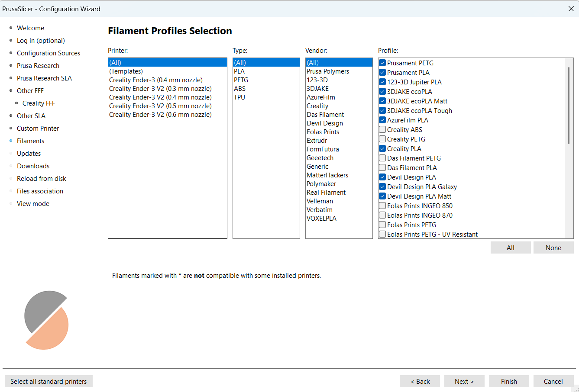
Task: Toggle the Devil Design PLA Galaxy checkbox
Action: pos(382,187)
